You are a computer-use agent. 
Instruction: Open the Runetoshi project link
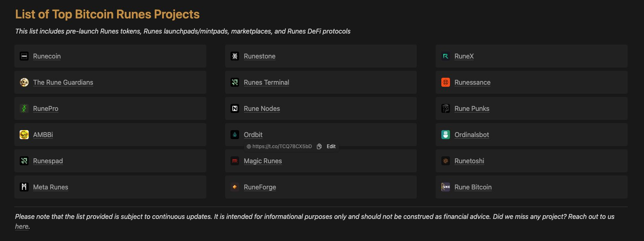coord(469,161)
